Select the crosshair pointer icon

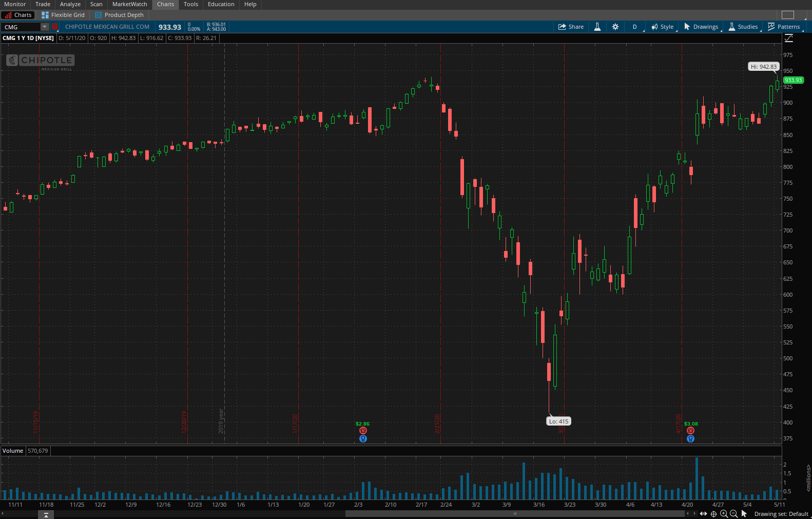coord(713,514)
